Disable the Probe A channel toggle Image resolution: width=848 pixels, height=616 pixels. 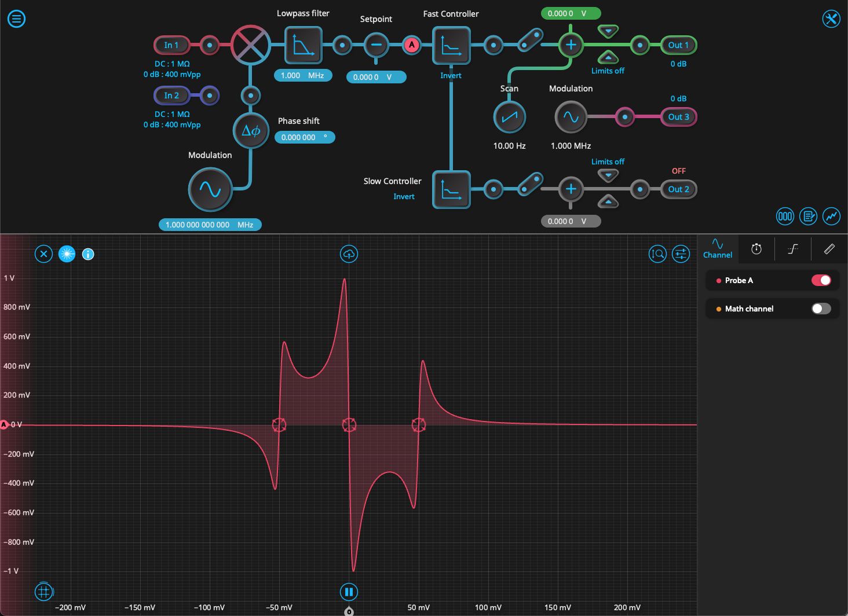pos(821,280)
